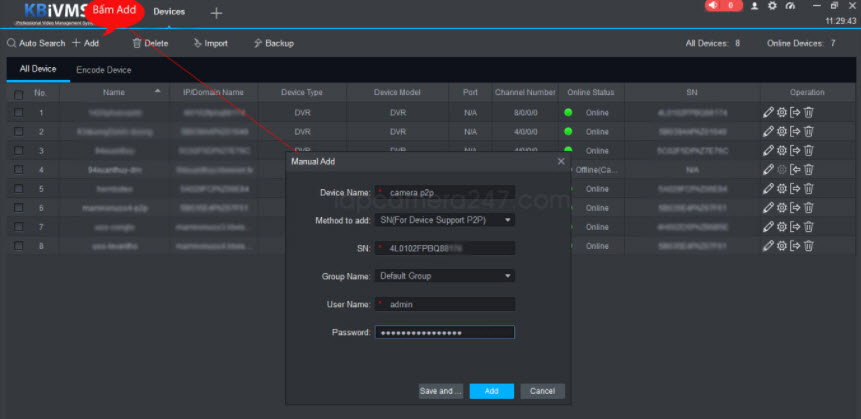Open the user account icon

tap(755, 6)
